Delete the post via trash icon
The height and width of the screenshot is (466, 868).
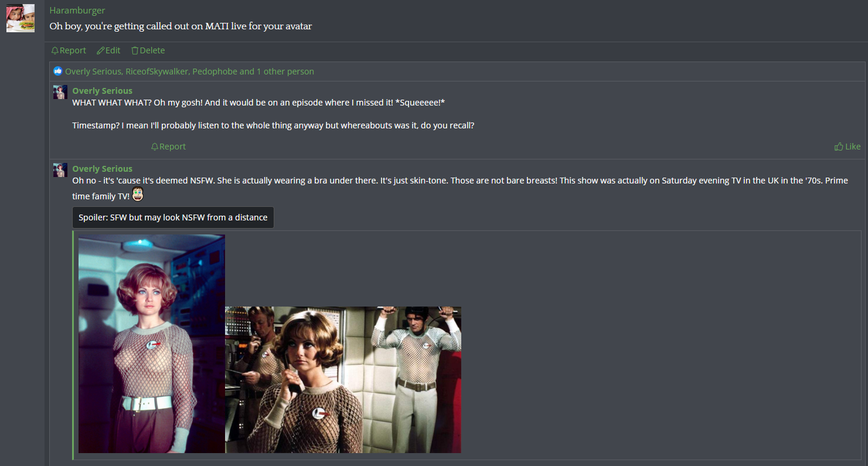click(x=148, y=50)
